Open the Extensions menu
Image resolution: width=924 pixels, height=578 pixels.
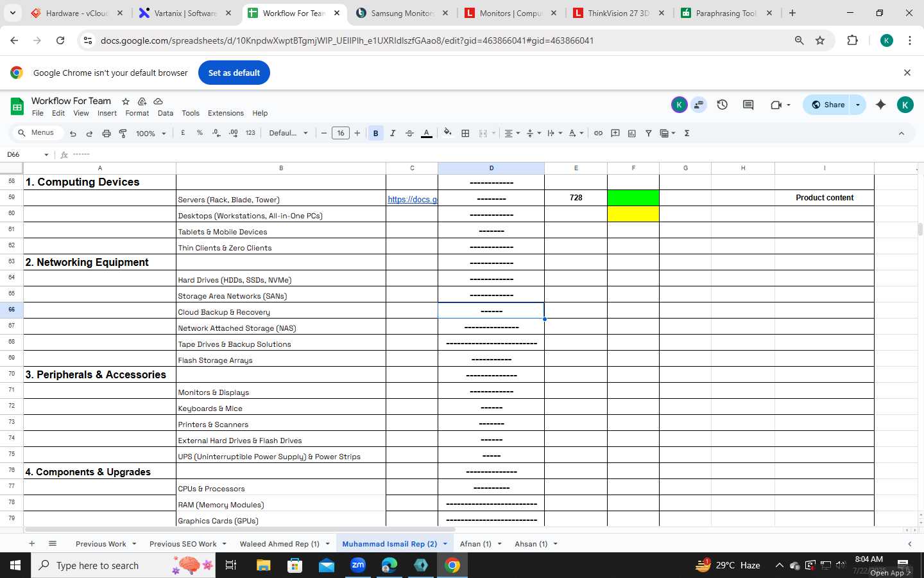pos(226,113)
